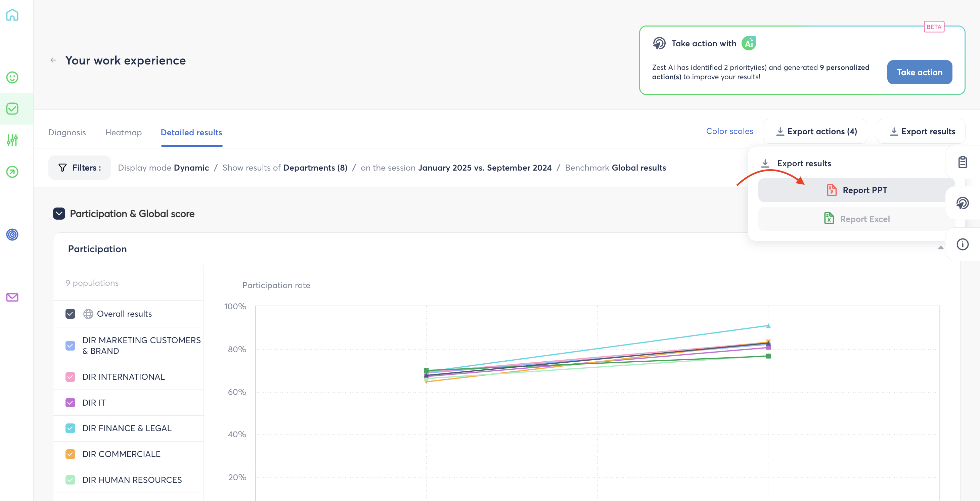This screenshot has width=980, height=501.
Task: Collapse the Participation & Global score section
Action: (x=59, y=214)
